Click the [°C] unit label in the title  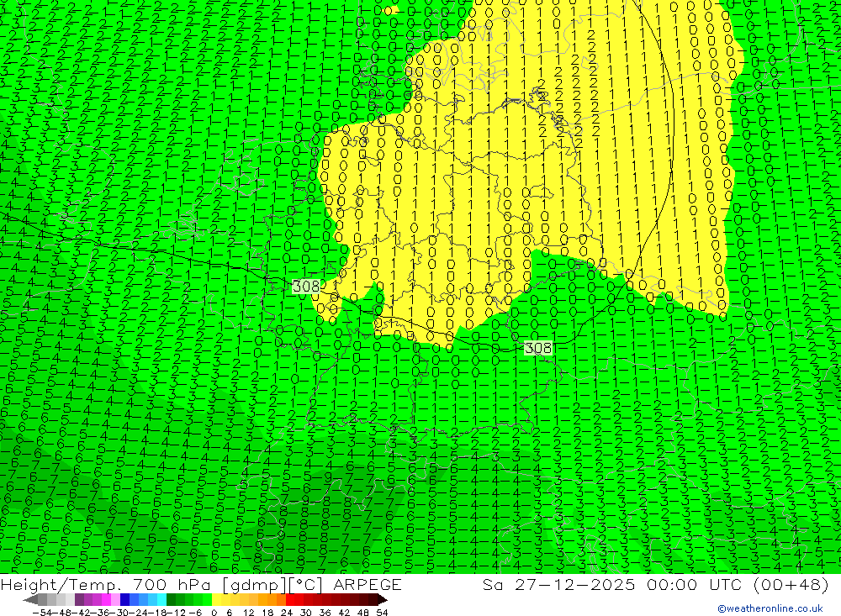(x=306, y=585)
